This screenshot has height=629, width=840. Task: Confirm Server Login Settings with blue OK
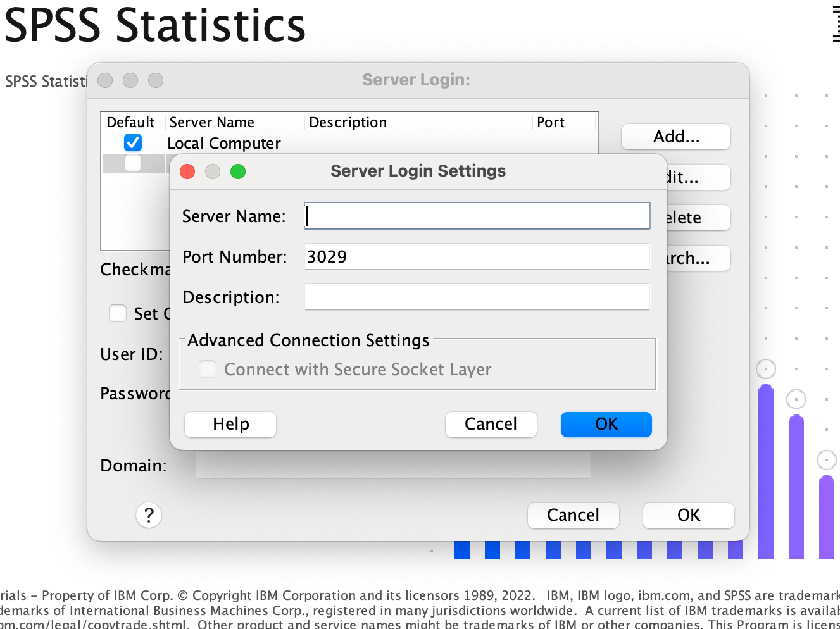pos(606,424)
